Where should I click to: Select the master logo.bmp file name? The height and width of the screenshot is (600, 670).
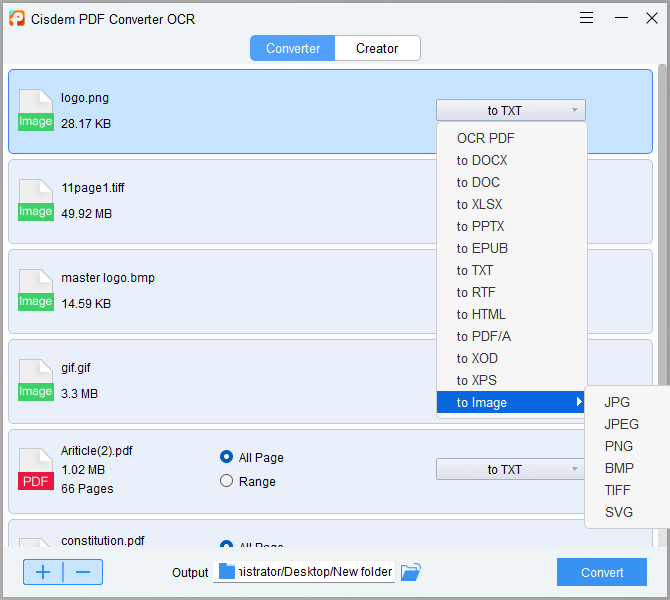[108, 278]
